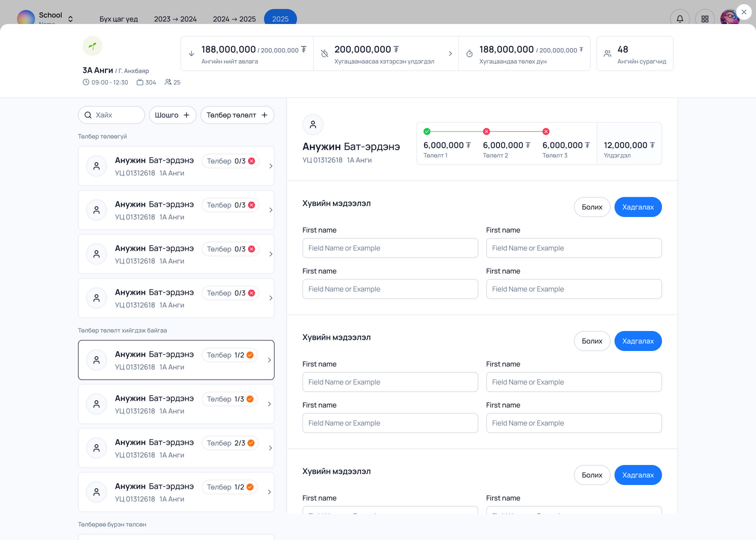Click the green checkmark on Төлөлт 1 step

coord(427,131)
